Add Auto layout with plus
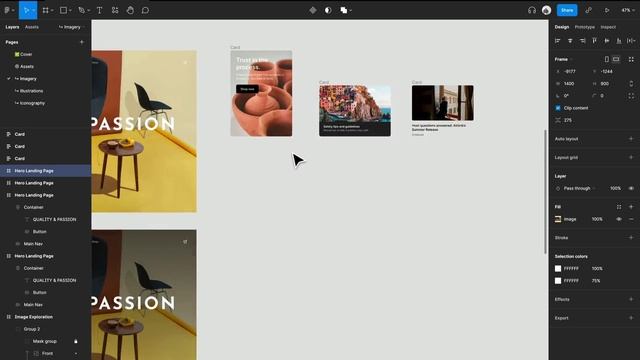 coord(631,139)
